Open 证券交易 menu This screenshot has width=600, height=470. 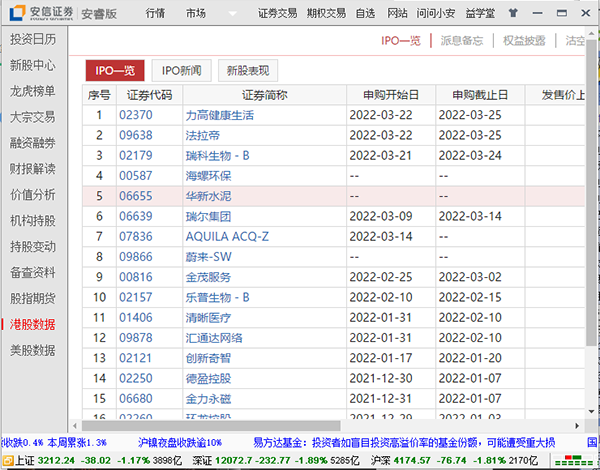(277, 13)
